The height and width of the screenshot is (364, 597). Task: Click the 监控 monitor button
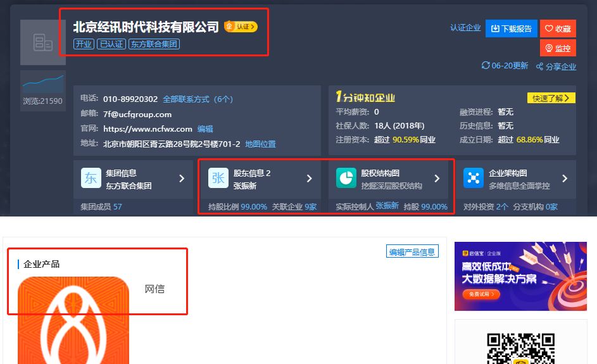click(558, 48)
